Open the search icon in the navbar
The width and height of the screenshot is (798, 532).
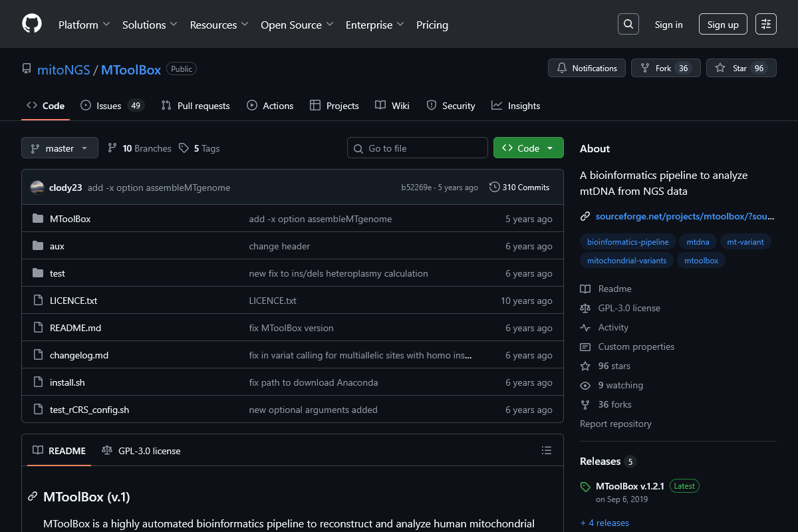(x=628, y=23)
